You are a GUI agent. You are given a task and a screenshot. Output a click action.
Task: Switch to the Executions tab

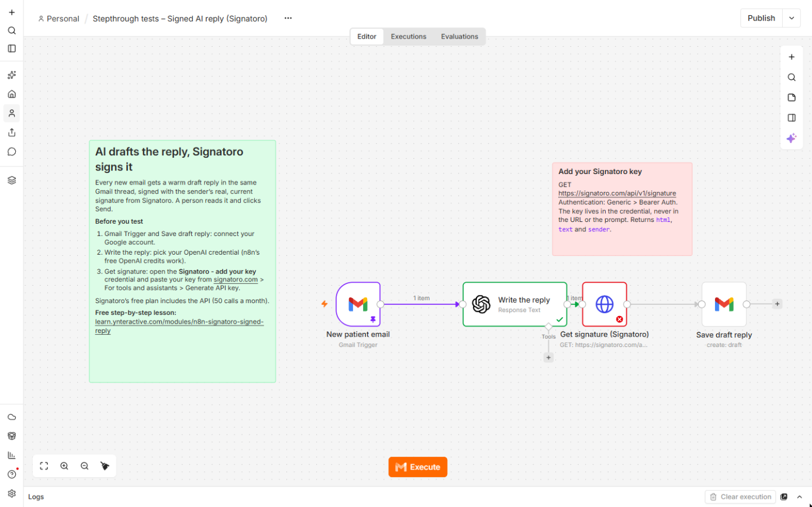[409, 36]
